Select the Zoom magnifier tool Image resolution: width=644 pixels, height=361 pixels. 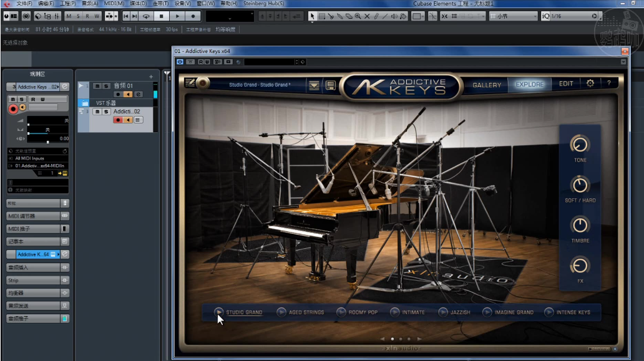pos(358,16)
